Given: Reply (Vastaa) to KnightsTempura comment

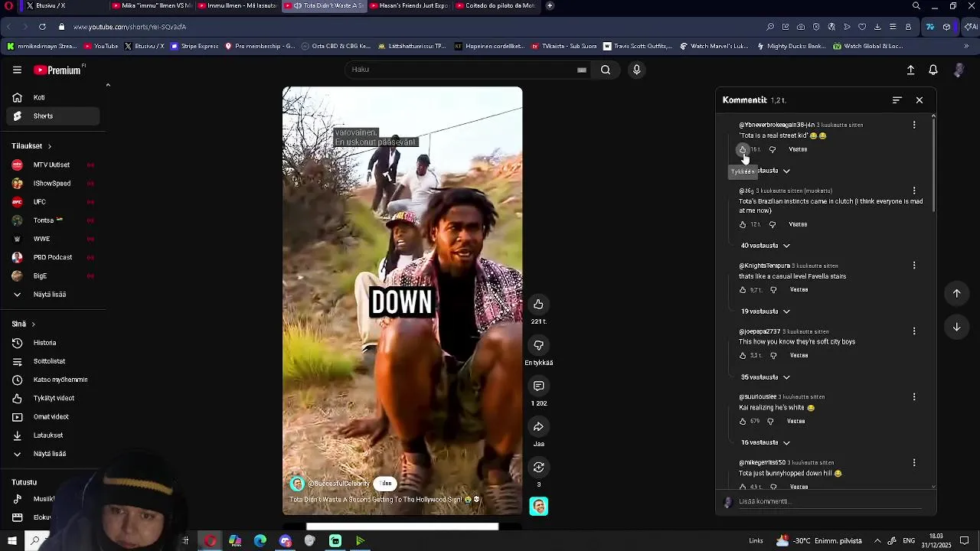Looking at the screenshot, I should coord(799,290).
